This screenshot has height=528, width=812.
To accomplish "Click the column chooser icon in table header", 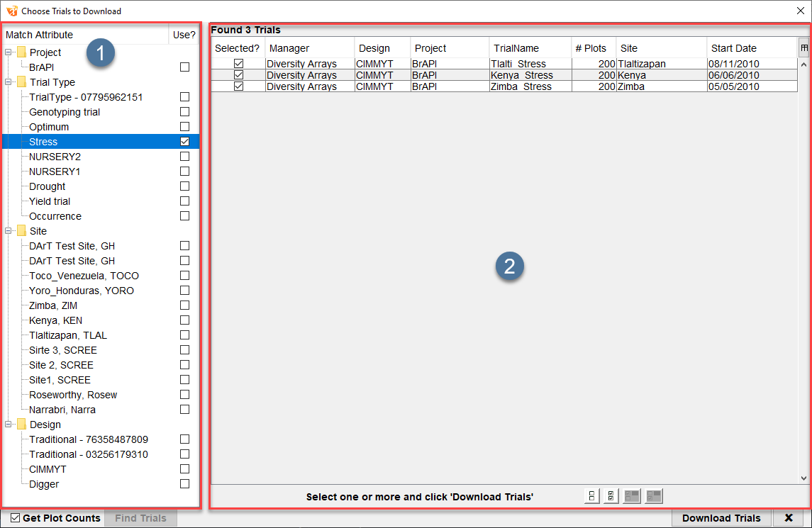I will point(804,48).
